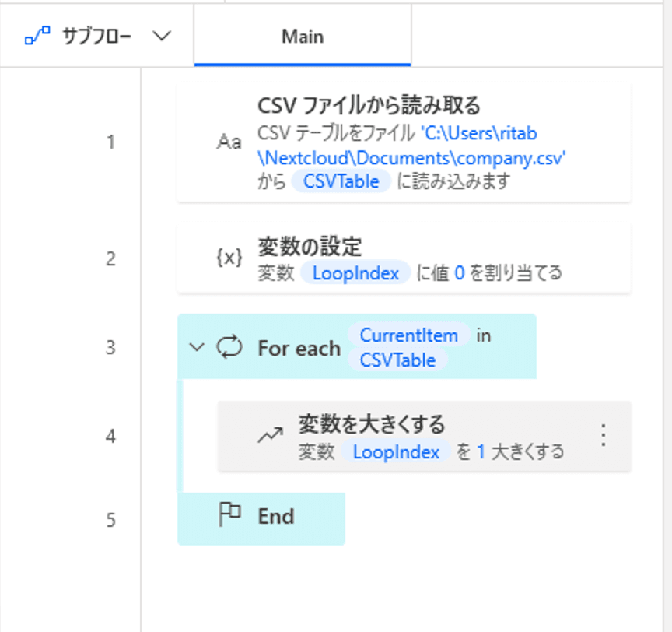Expand the サブフロー dropdown chevron
This screenshot has width=672, height=632.
pos(161,37)
